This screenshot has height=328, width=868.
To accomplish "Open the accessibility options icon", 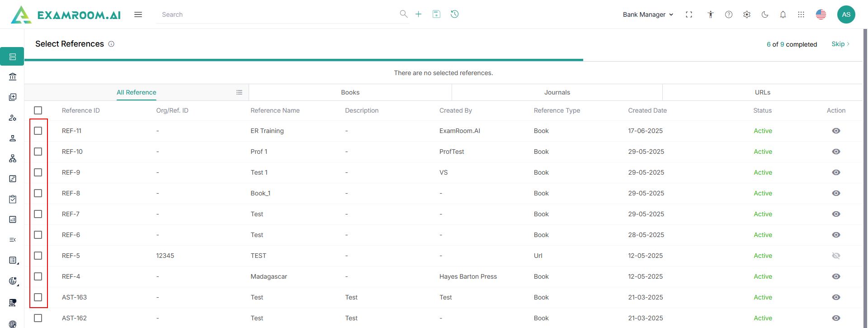I will tap(711, 14).
